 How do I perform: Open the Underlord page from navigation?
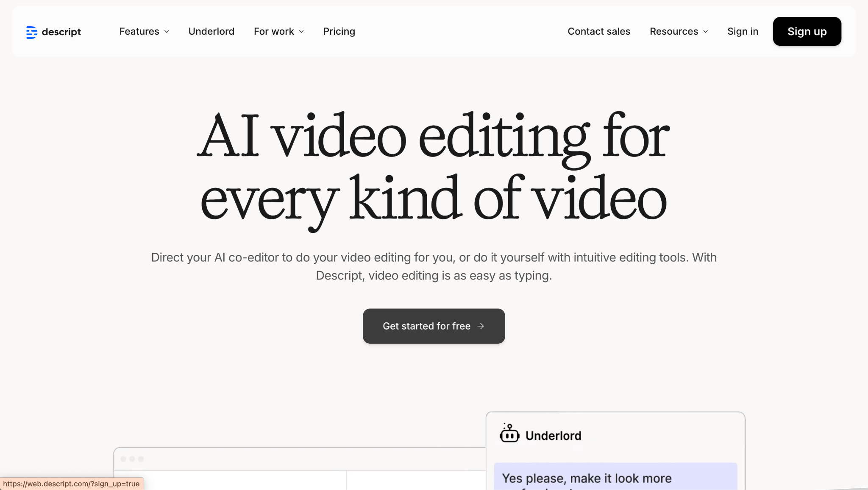pos(211,31)
